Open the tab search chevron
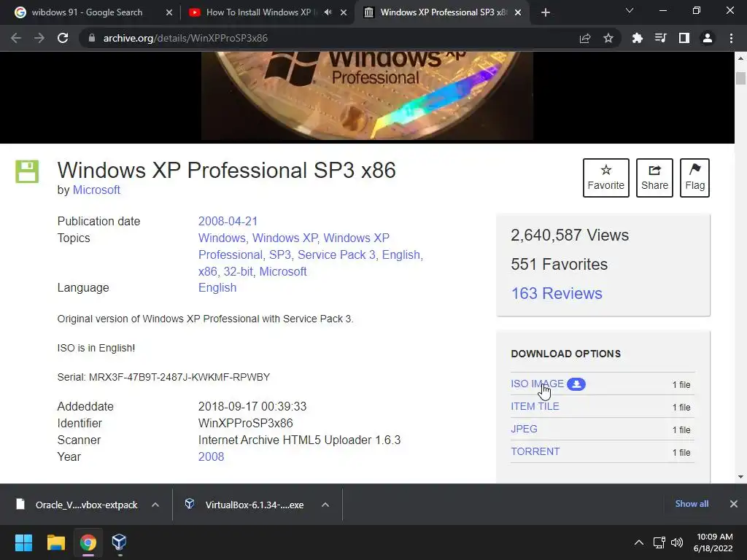 click(x=630, y=10)
